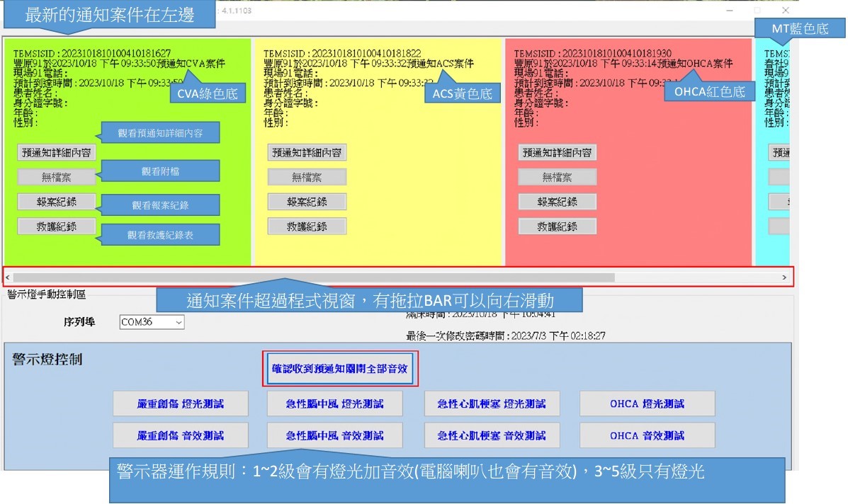Run OHCA 音效測試
The height and width of the screenshot is (504, 848).
[x=647, y=435]
